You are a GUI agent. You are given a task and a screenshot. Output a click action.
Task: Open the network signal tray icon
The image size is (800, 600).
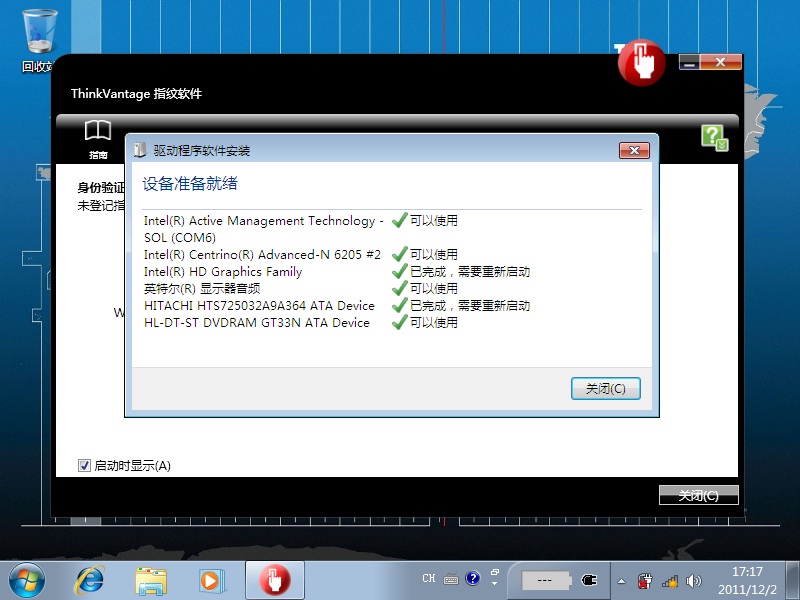pyautogui.click(x=669, y=581)
